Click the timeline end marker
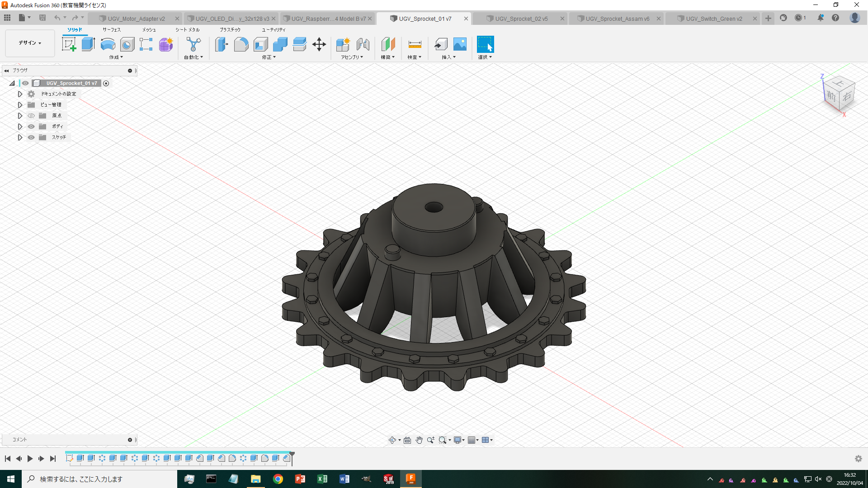868x488 pixels. click(292, 458)
